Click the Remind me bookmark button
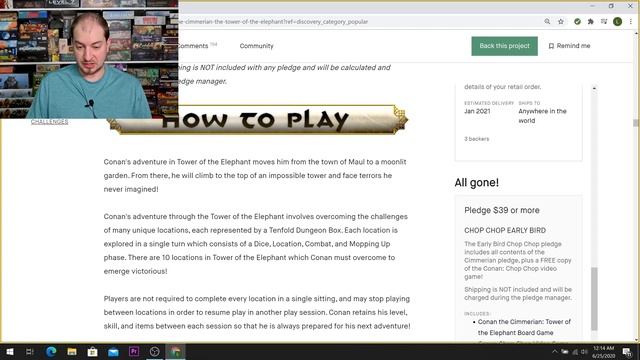Viewport: 640px width, 360px height. [x=569, y=46]
